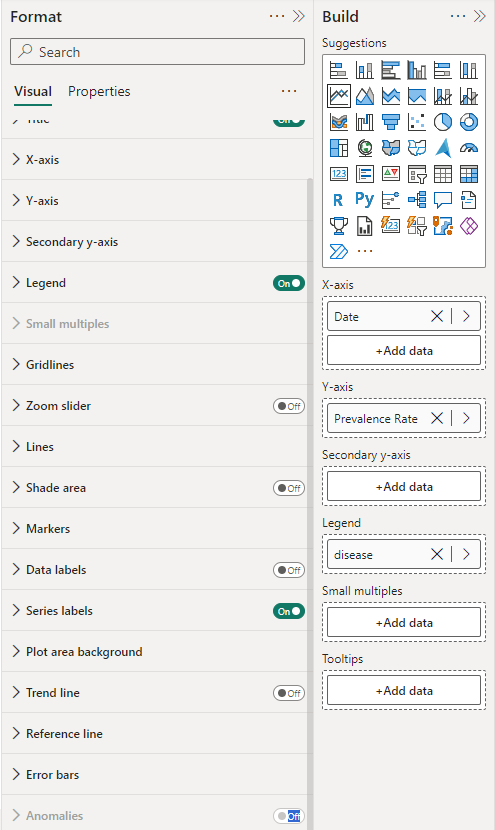Toggle the Anomalies switch

click(x=289, y=816)
